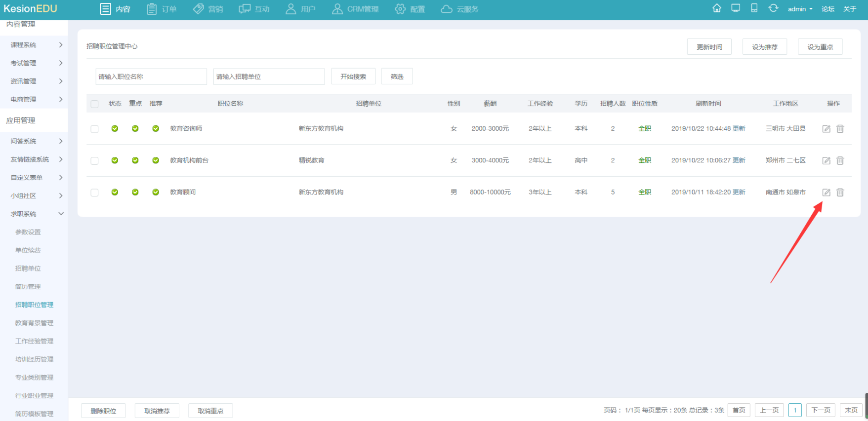
Task: Delete the 教育咨询师 job row
Action: tap(840, 129)
